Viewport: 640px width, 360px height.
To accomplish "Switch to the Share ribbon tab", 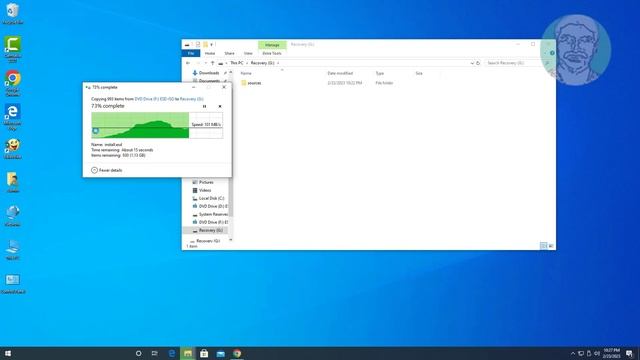I will pyautogui.click(x=229, y=53).
